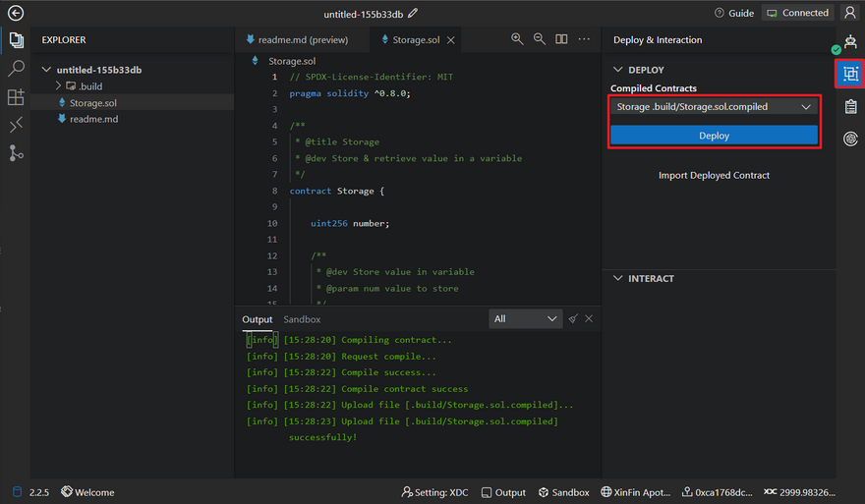Open the user account icon
The image size is (865, 504).
click(850, 13)
